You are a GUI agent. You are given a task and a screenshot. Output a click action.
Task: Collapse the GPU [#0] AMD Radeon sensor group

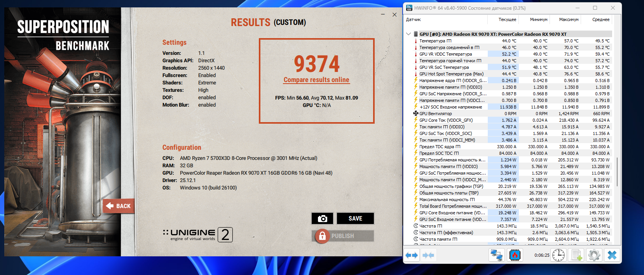(408, 34)
